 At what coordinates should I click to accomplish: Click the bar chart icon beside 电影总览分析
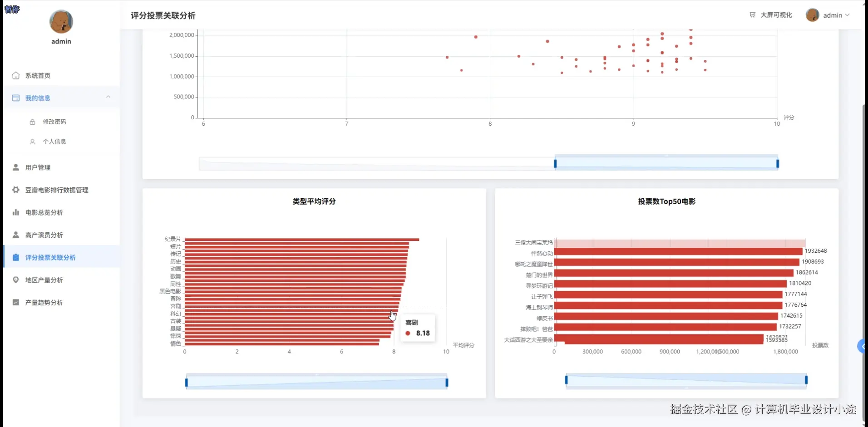(16, 212)
